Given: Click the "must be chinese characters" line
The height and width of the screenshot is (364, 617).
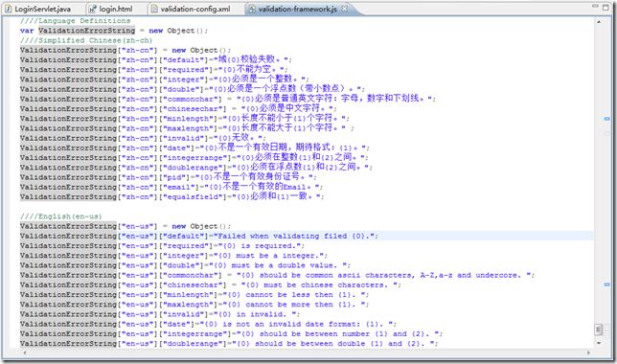Looking at the screenshot, I should (211, 284).
